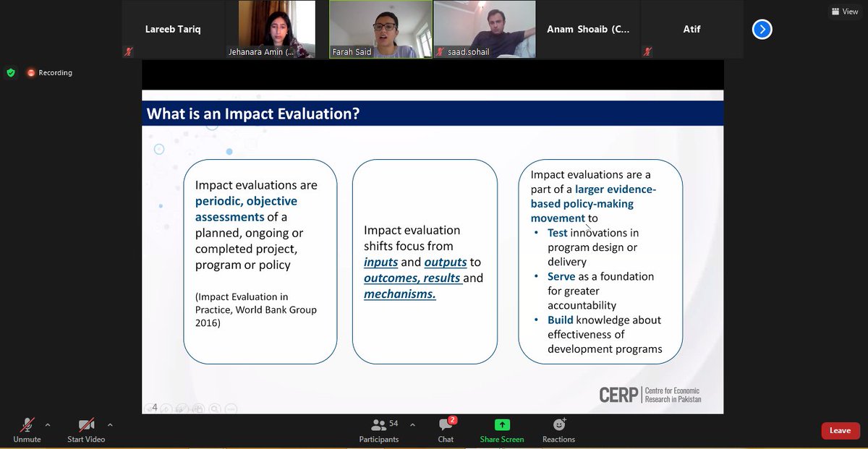Click the underlined word outputs on slide

point(446,262)
